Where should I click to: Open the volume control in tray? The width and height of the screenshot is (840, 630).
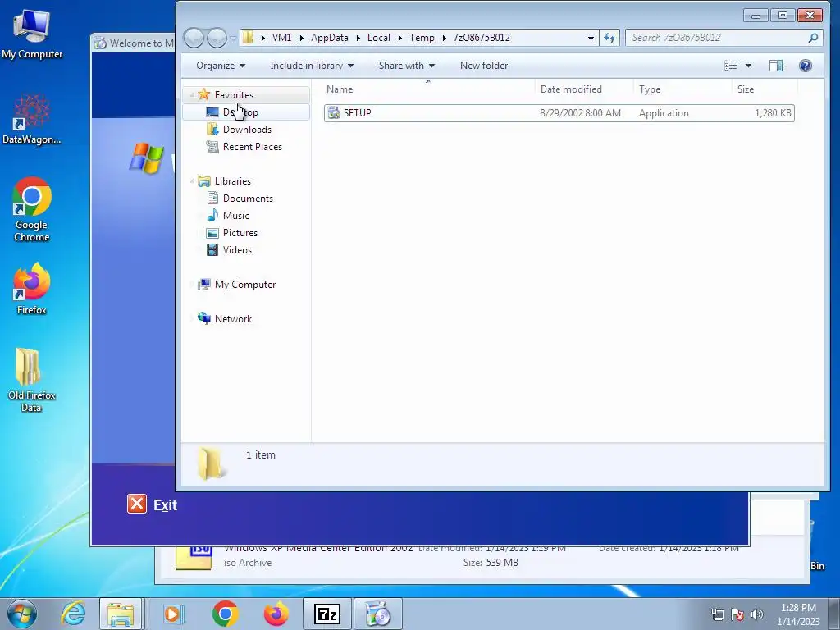[757, 614]
